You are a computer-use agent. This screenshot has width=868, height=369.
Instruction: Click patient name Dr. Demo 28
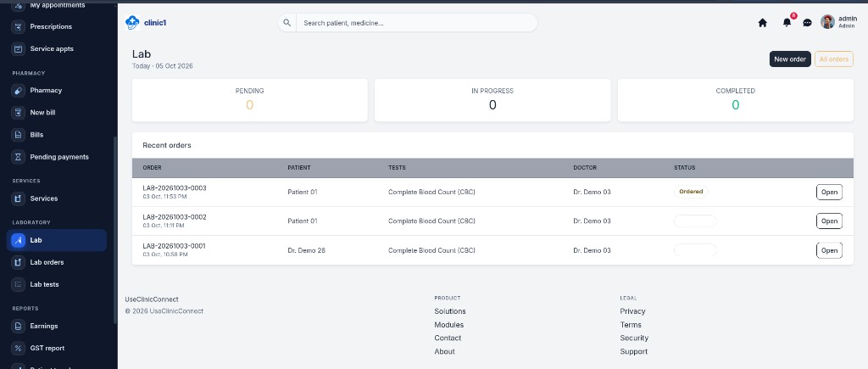pos(306,250)
